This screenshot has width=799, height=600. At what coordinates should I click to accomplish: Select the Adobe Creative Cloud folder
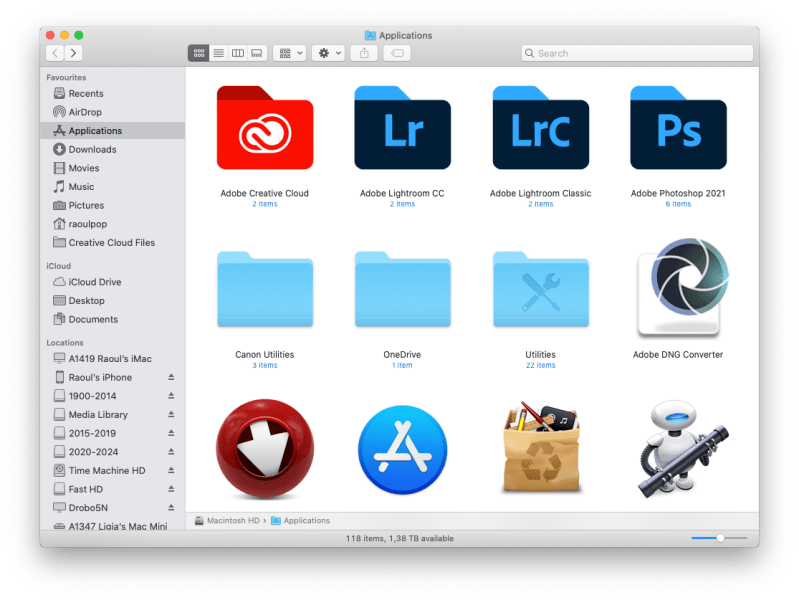click(264, 129)
